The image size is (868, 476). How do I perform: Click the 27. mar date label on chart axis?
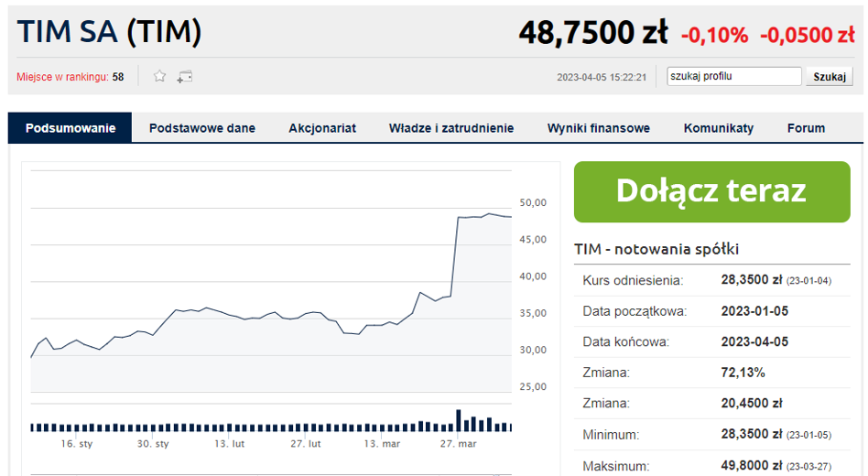pyautogui.click(x=459, y=444)
